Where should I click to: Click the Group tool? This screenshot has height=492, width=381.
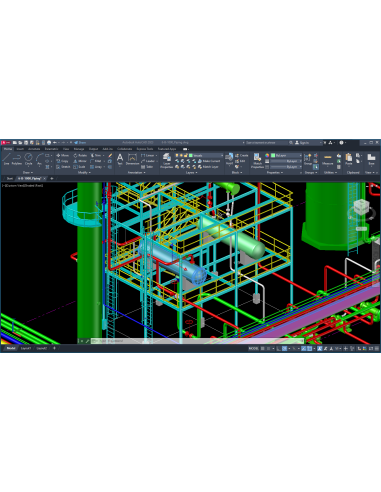(x=307, y=159)
